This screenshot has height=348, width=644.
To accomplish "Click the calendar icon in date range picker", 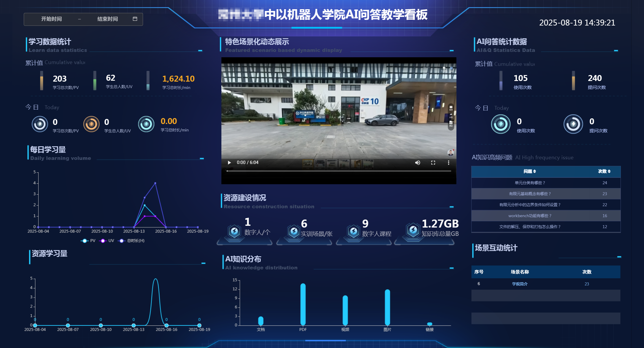I will pyautogui.click(x=135, y=19).
